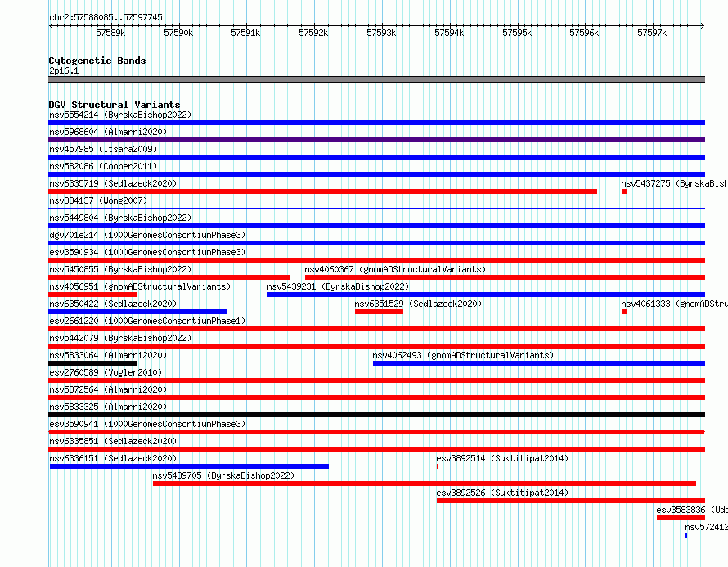This screenshot has width=728, height=567.
Task: Open dgv701e214 (1000GenomesConsortiumPhase3) label
Action: (147, 235)
